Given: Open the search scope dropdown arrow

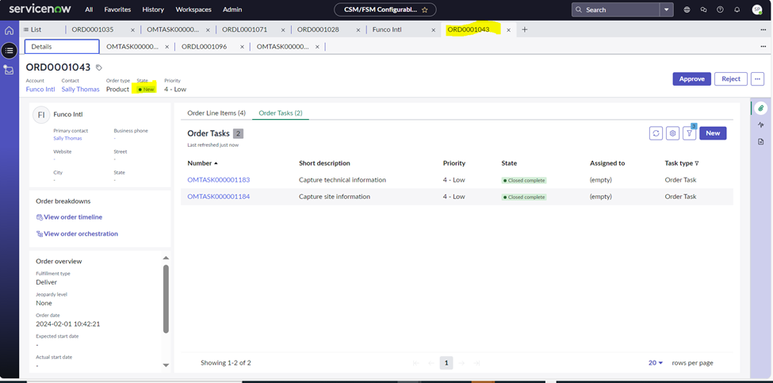Looking at the screenshot, I should pyautogui.click(x=667, y=10).
